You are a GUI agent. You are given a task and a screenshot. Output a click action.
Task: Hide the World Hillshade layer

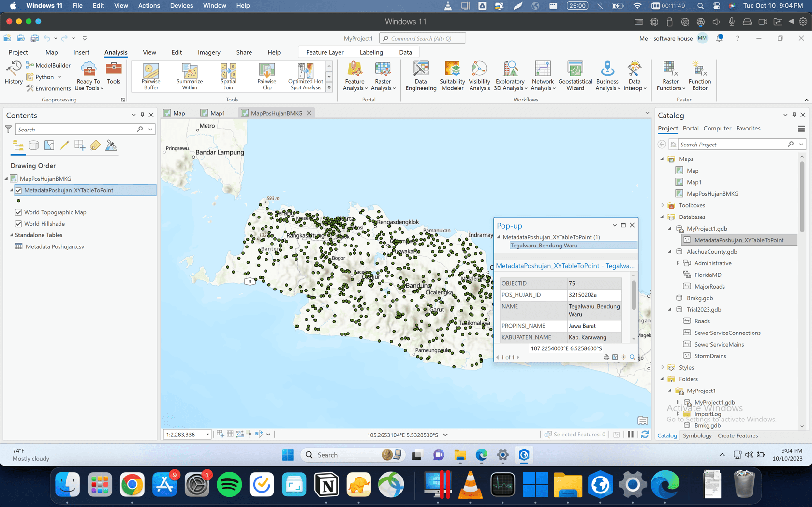coord(18,224)
